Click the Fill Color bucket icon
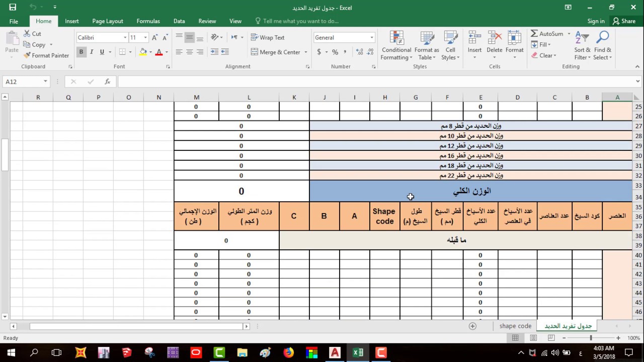The image size is (644, 362). tap(143, 52)
